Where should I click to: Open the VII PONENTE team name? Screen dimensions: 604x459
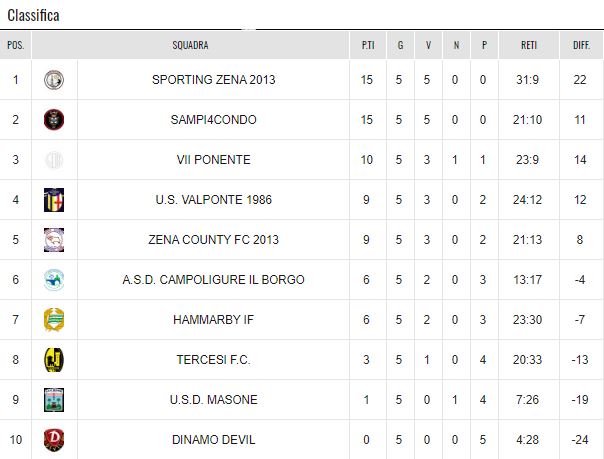pos(213,160)
